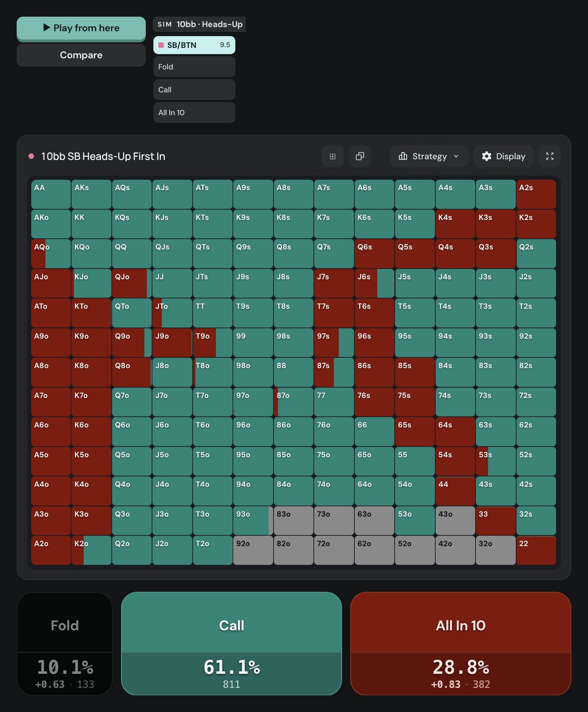Click the 65s hand cell
Viewport: 588px width, 712px height.
[x=415, y=431]
